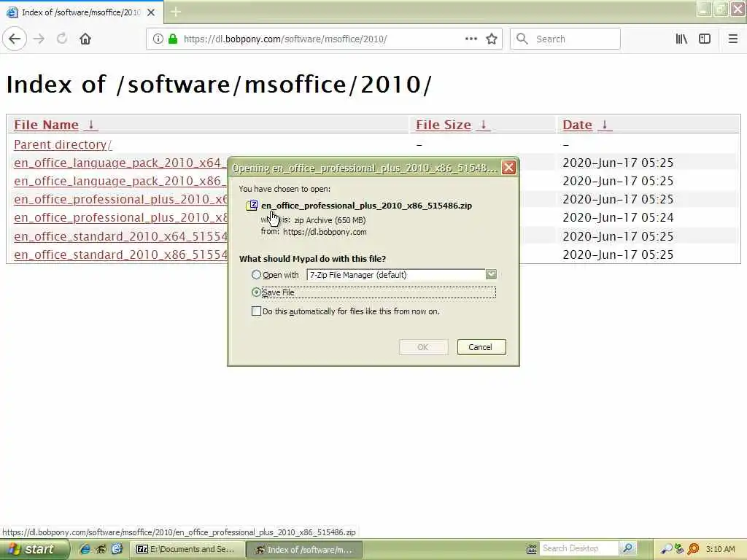The image size is (747, 560).
Task: Click the Date column header
Action: (578, 125)
